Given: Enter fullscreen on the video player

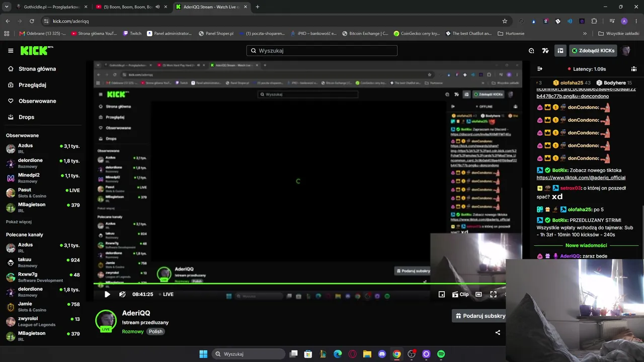Looking at the screenshot, I should pos(493,294).
